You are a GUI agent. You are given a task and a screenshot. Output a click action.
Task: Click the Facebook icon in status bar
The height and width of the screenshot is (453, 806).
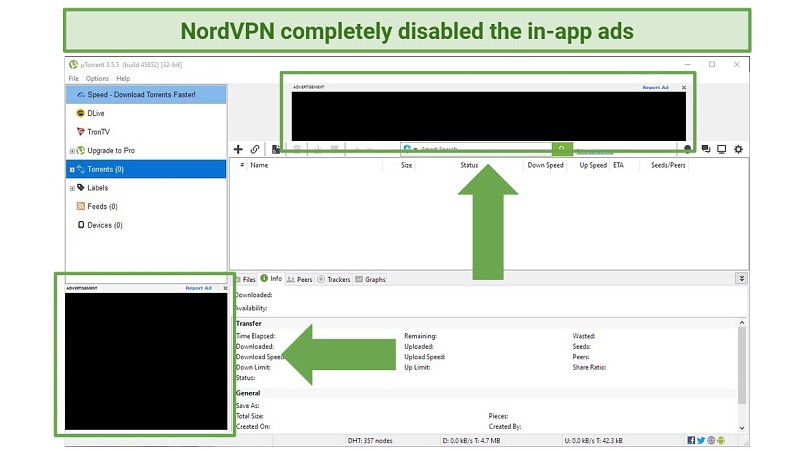[x=691, y=440]
